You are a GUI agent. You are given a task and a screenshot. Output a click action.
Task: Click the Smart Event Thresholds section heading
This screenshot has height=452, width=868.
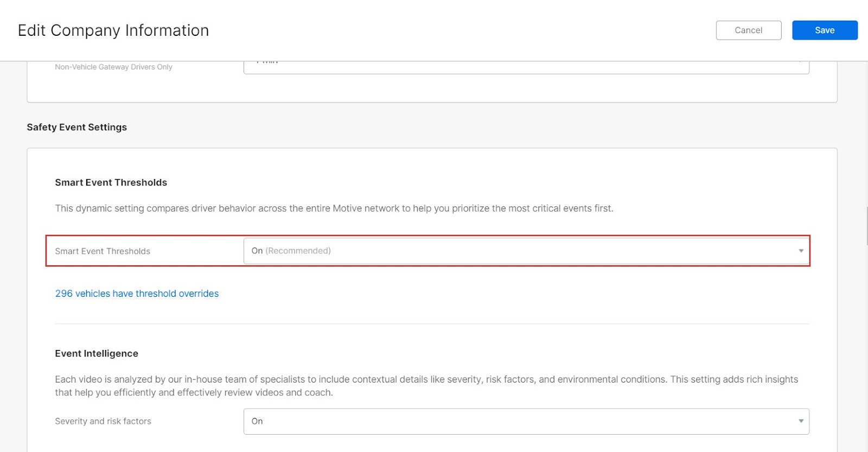coord(111,182)
